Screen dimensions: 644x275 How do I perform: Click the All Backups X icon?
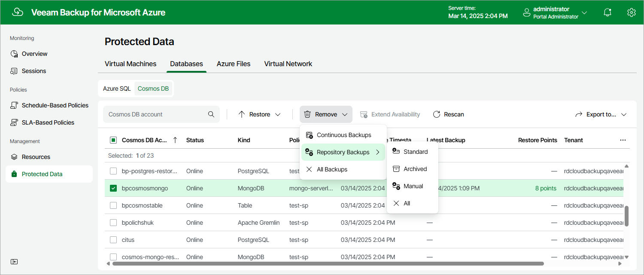pyautogui.click(x=309, y=169)
